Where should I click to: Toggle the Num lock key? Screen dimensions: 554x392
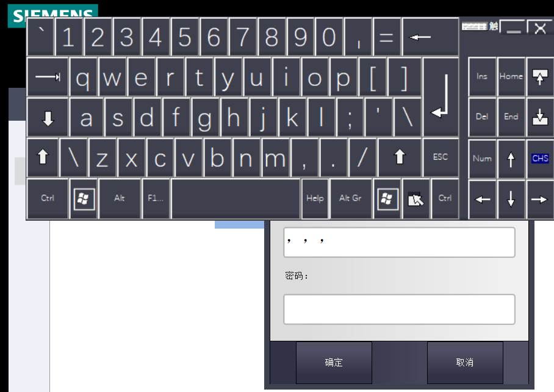(x=482, y=159)
